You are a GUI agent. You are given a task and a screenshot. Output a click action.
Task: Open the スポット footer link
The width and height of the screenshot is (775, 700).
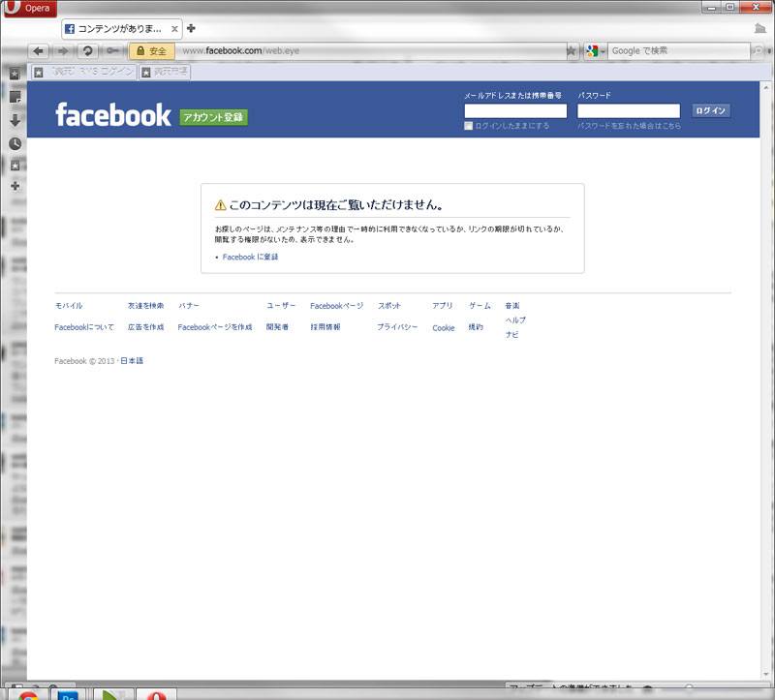389,306
